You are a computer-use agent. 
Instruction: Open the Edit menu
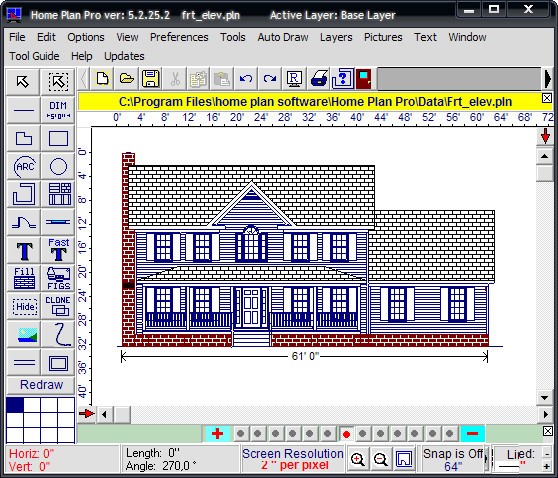[46, 37]
